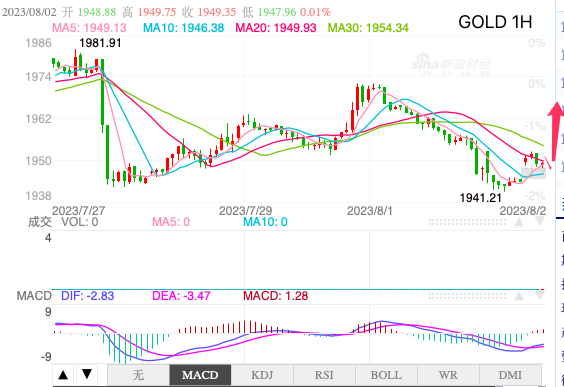Click the black up-triangle button beside indicator tabs

[63, 375]
